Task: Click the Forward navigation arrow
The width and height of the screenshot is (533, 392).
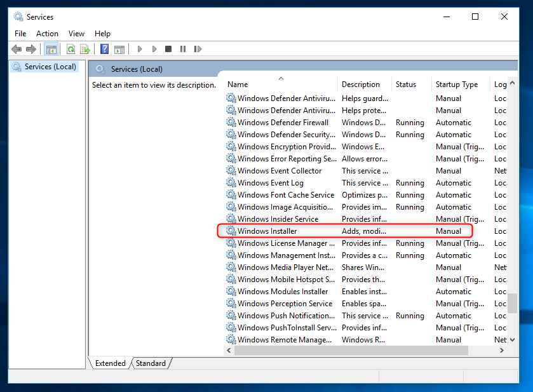Action: coord(30,49)
